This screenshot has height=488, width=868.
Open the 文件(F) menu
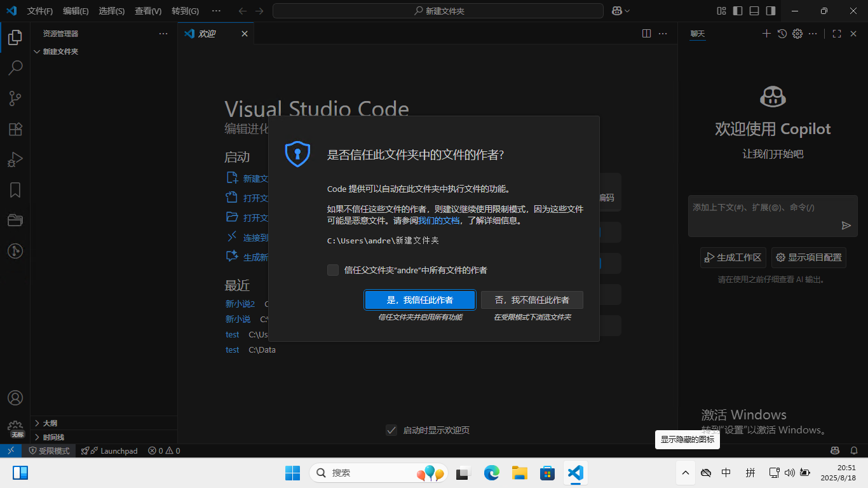tap(40, 11)
